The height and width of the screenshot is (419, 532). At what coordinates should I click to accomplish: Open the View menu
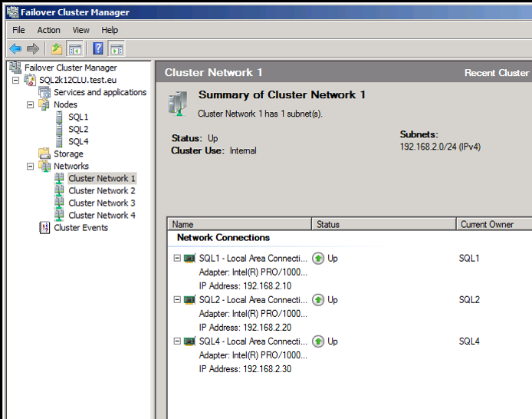pyautogui.click(x=80, y=30)
